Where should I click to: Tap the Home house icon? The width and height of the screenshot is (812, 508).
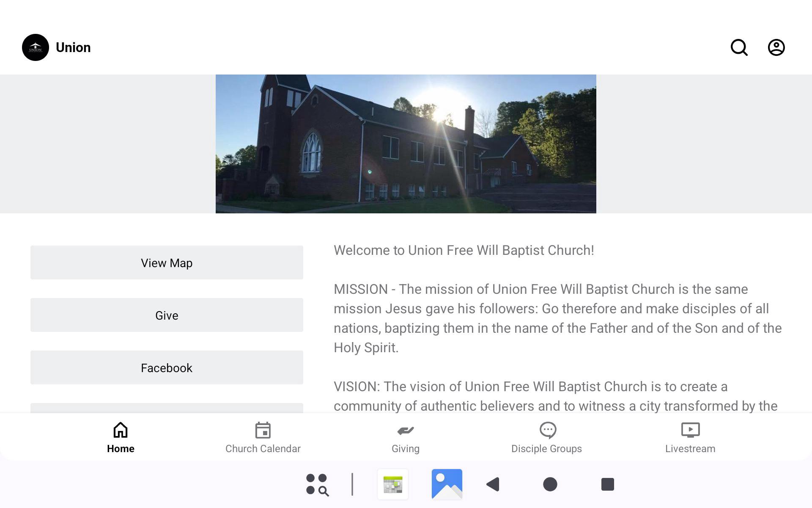tap(121, 430)
